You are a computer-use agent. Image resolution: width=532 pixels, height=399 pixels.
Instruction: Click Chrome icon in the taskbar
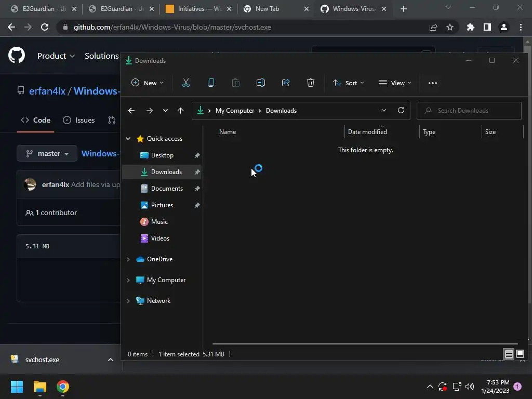tap(63, 387)
